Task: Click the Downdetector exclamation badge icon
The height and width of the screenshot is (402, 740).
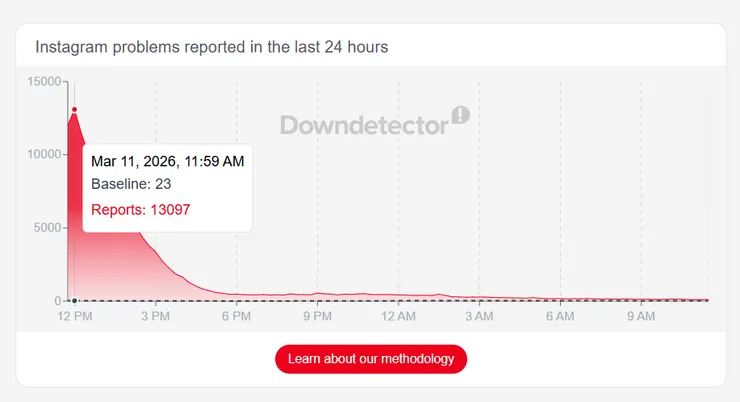Action: point(461,115)
